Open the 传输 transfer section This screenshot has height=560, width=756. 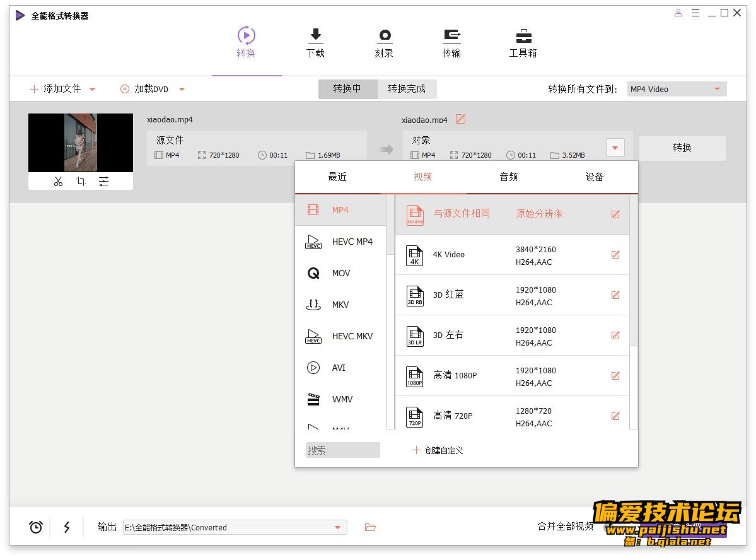451,42
